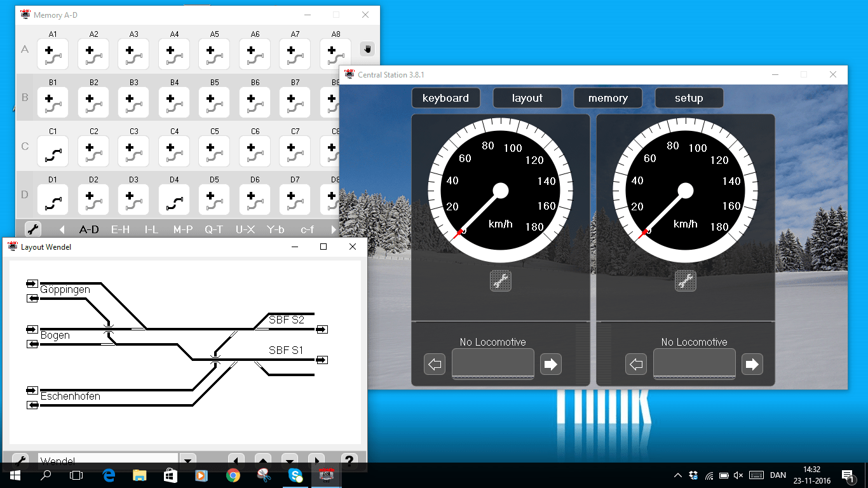Screen dimensions: 868x488
Task: Click right arrow beside left locomotive
Action: [x=551, y=364]
